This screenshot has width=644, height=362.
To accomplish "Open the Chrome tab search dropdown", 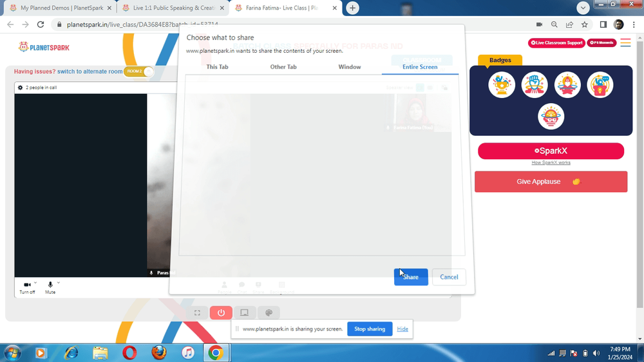I will coord(583,8).
